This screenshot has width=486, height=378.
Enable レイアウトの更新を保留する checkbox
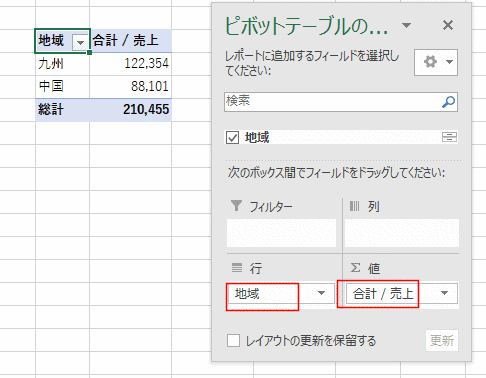(233, 341)
